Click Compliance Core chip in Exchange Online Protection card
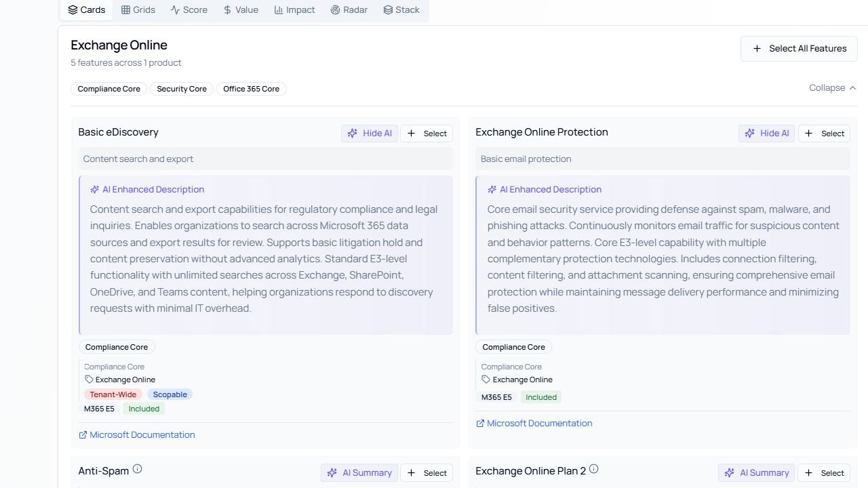This screenshot has height=488, width=868. pos(514,347)
